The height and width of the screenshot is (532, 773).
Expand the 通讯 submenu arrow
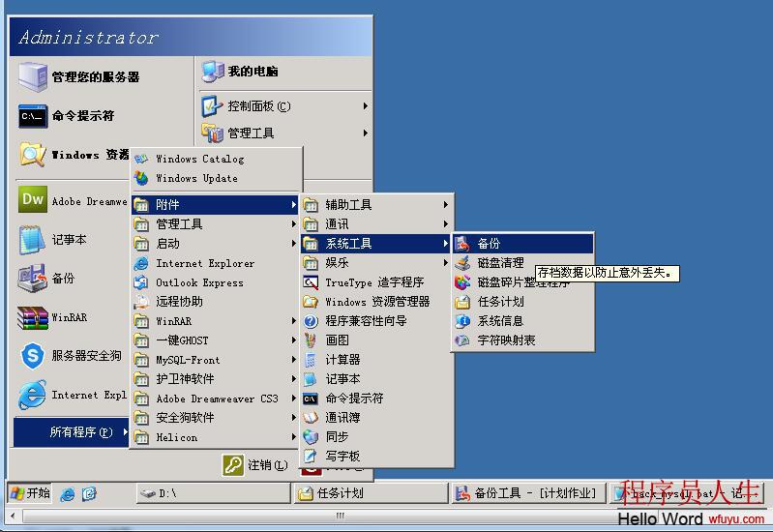[446, 223]
